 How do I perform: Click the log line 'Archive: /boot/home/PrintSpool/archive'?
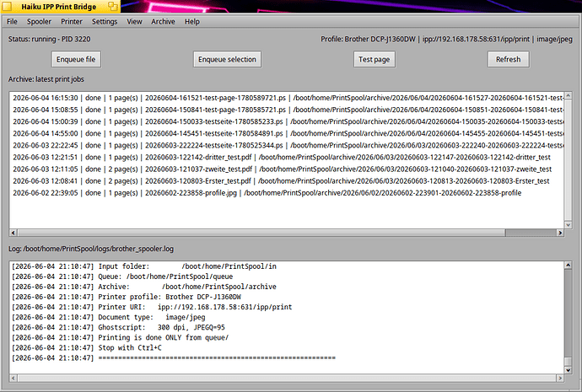tap(144, 287)
